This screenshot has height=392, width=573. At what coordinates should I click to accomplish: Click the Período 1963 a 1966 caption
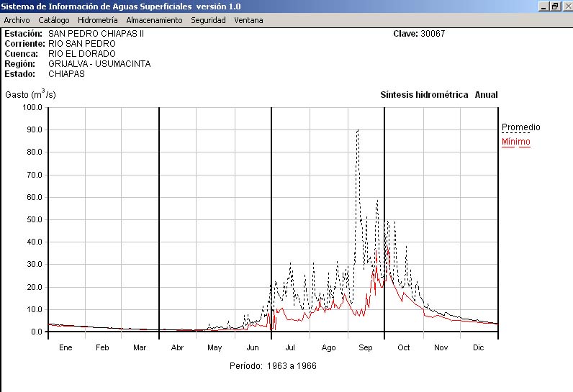pos(273,366)
